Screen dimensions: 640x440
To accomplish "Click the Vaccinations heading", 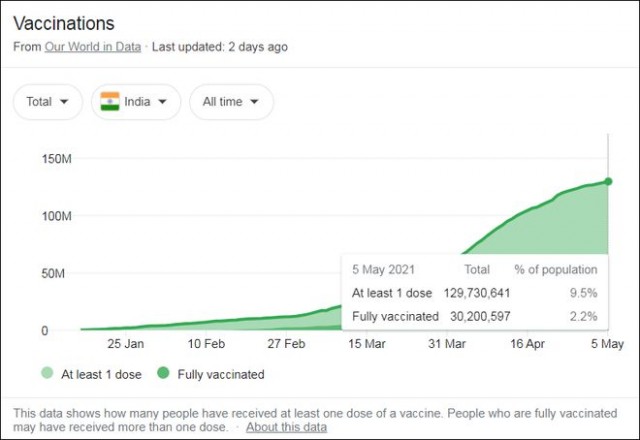I will point(64,23).
